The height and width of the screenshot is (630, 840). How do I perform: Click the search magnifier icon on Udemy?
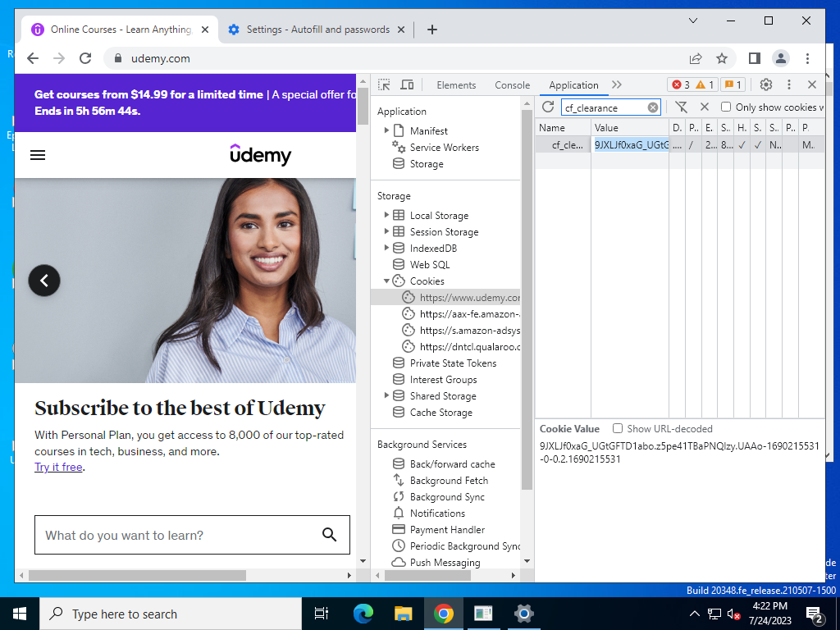point(329,534)
